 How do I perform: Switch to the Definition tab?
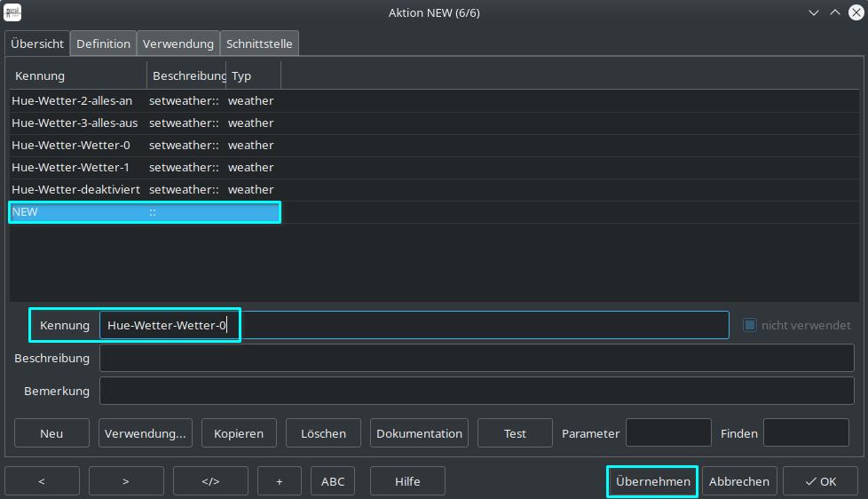point(103,44)
